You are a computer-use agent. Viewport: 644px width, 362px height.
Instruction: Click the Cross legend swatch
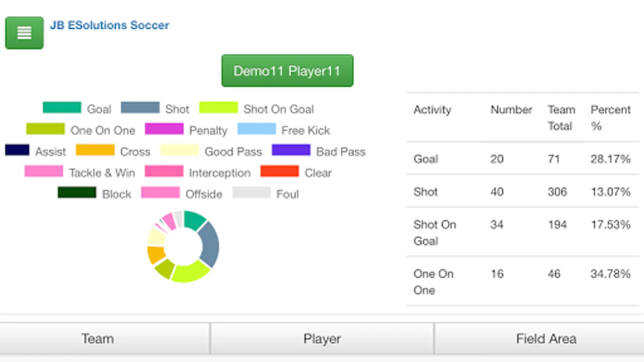[95, 150]
